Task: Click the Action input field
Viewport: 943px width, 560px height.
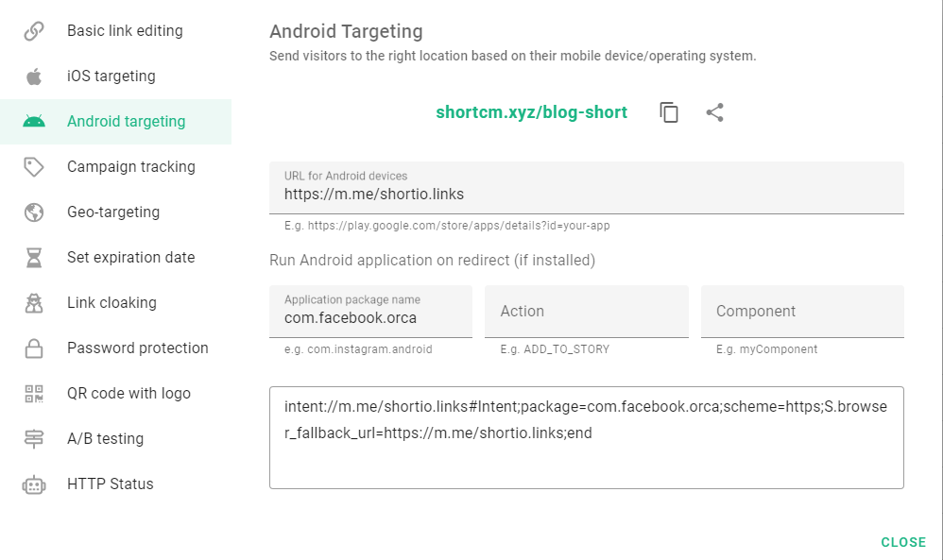Action: 586,311
